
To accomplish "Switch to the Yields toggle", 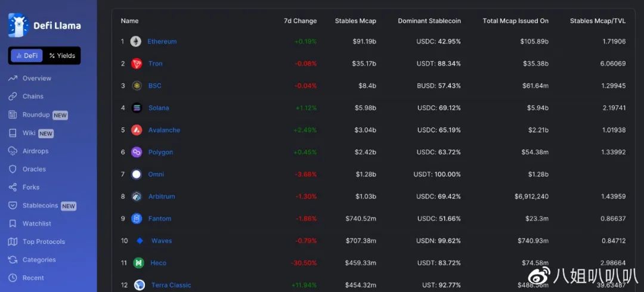I will coord(62,55).
